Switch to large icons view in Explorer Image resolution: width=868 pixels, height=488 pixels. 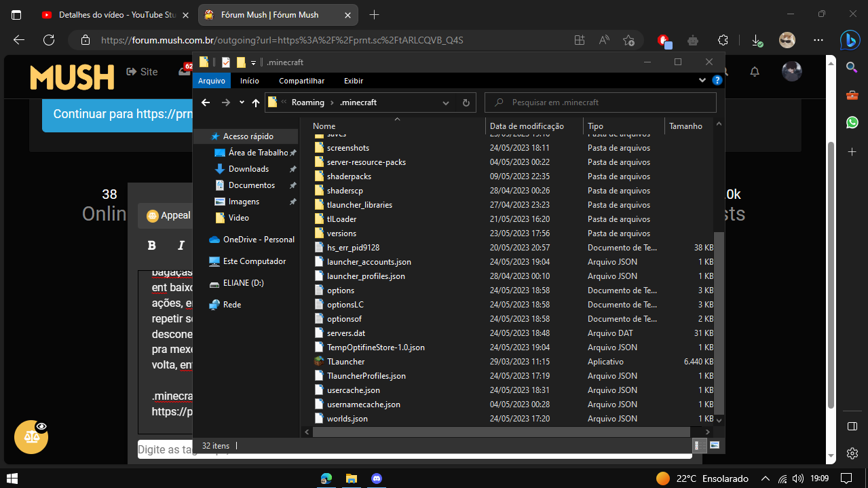click(x=715, y=446)
